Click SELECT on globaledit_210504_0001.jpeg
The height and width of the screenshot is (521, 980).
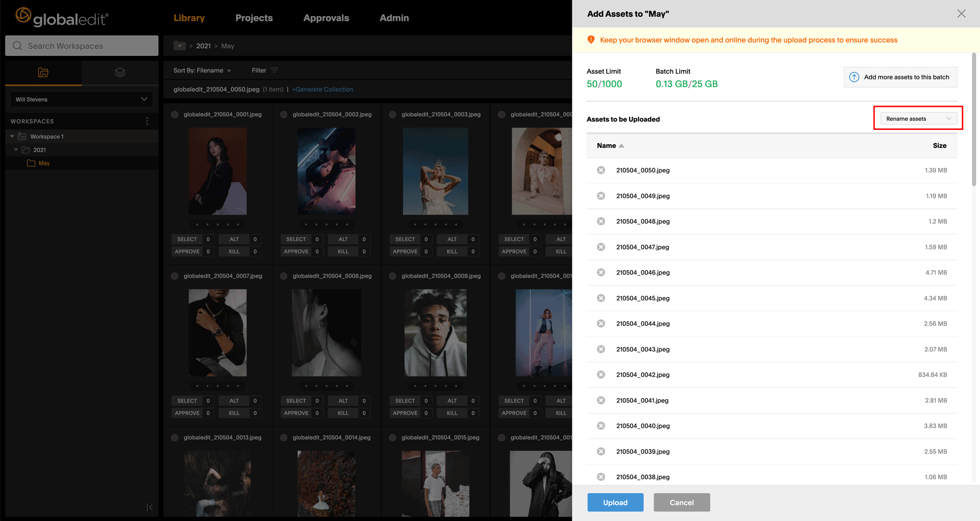pos(187,239)
